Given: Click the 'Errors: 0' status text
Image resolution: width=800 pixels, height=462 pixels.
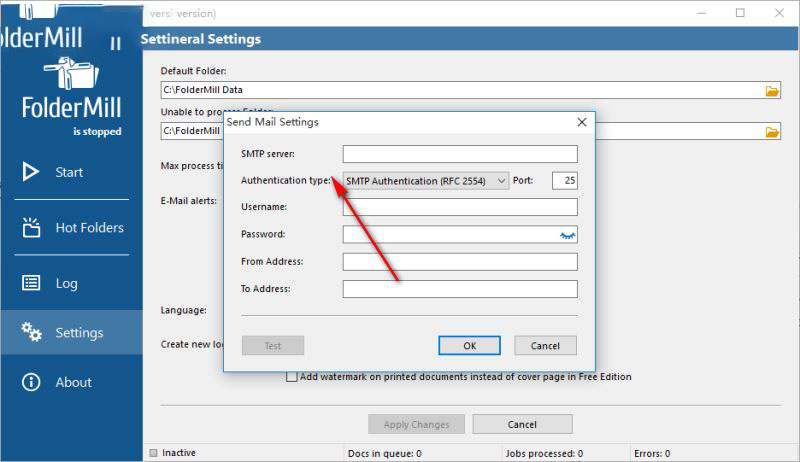Looking at the screenshot, I should click(652, 453).
